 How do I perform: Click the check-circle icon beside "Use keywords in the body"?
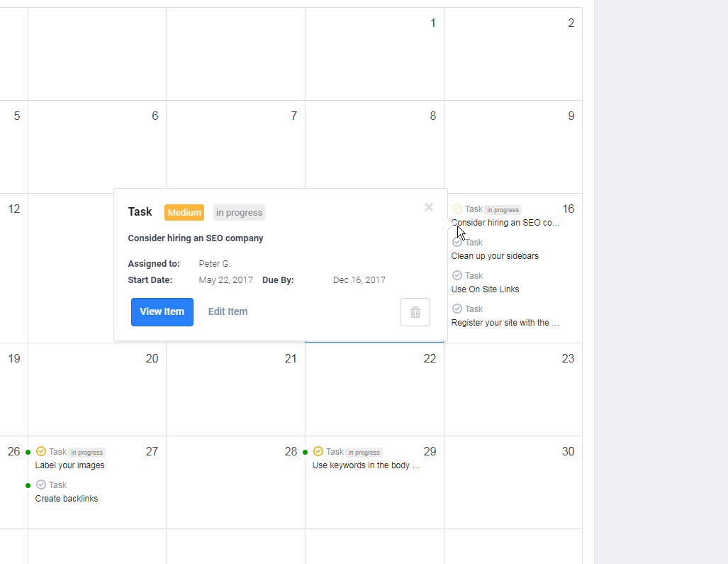tap(318, 451)
